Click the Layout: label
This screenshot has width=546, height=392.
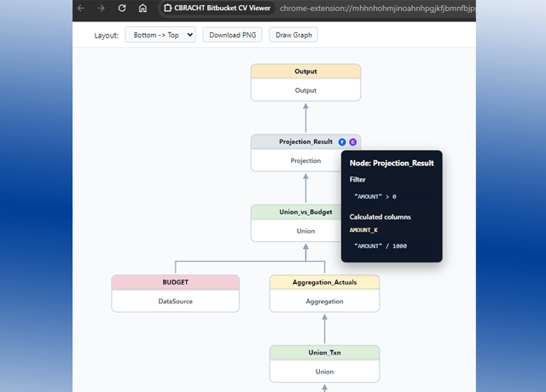coord(106,36)
